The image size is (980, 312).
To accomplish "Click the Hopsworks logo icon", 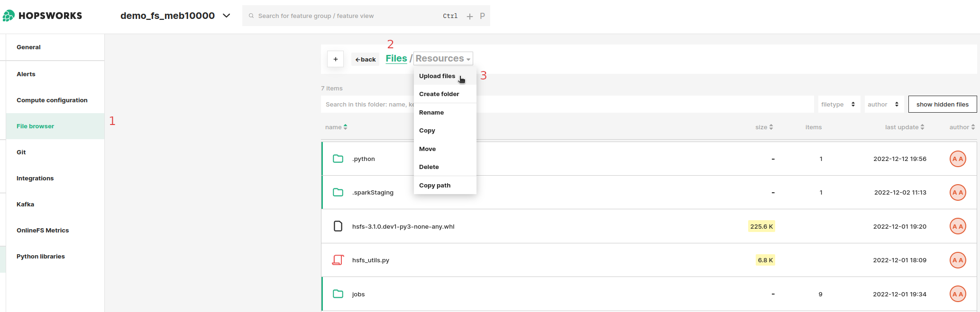I will 9,16.
